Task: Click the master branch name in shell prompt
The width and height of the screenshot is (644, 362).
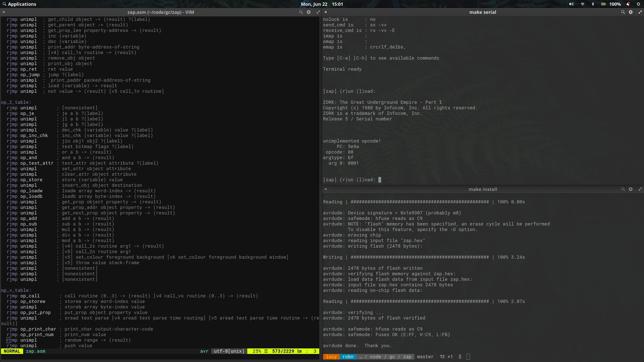Action: tap(425, 357)
